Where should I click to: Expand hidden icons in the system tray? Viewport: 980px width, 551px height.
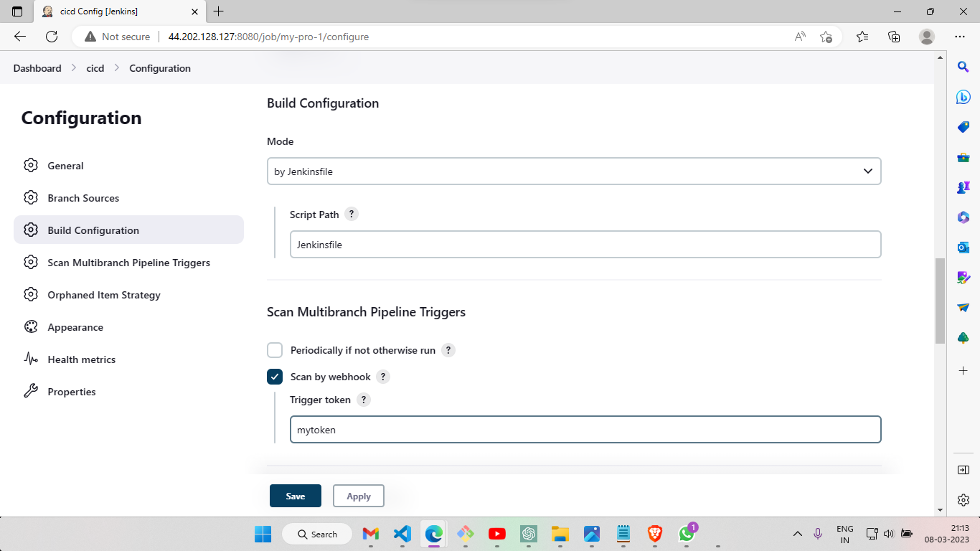coord(798,534)
